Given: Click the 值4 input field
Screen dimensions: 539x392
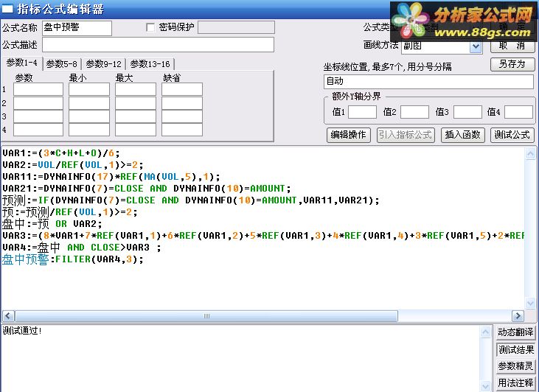Looking at the screenshot, I should [x=518, y=112].
